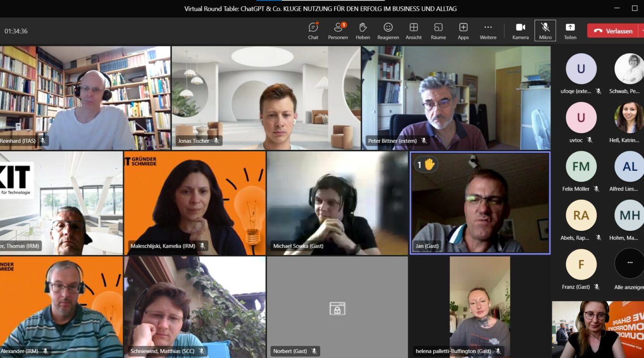
Task: Select the Michael Sowka (Gast) video tile
Action: (337, 203)
